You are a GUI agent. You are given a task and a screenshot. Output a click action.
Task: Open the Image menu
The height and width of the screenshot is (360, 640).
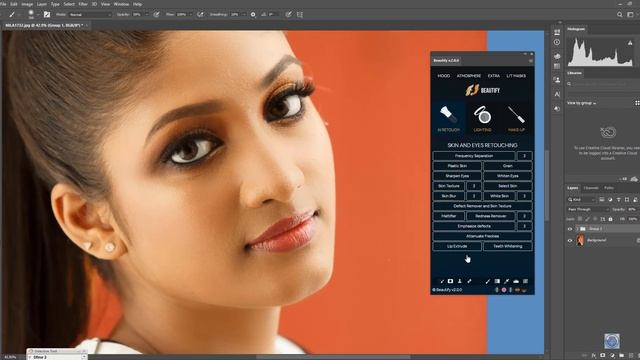point(27,4)
